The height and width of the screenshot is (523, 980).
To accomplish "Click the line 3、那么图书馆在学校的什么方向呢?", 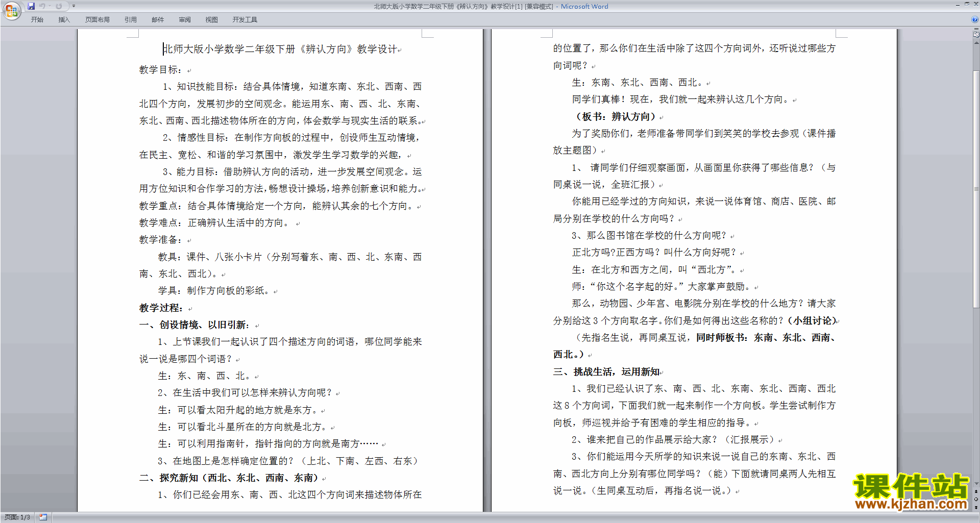I will [x=649, y=236].
